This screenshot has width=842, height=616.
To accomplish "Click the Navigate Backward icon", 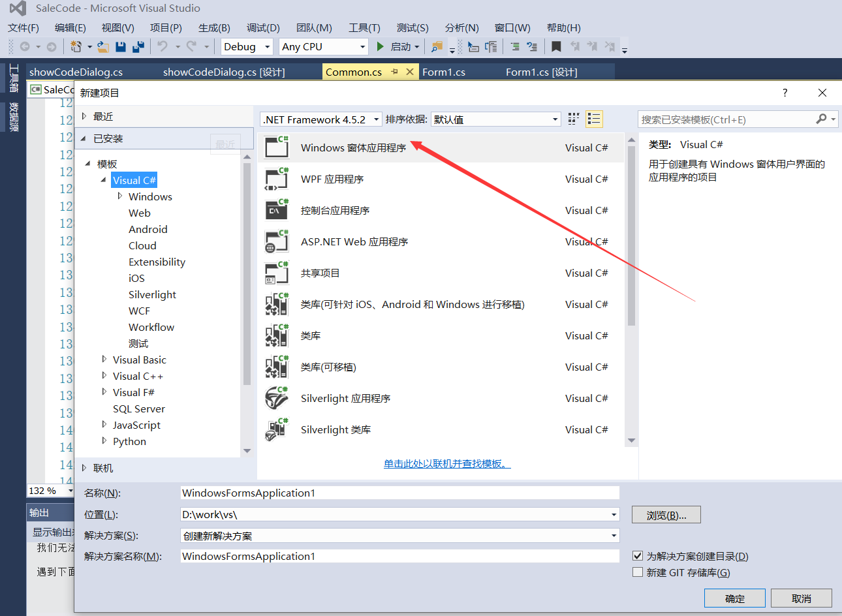I will pos(25,46).
